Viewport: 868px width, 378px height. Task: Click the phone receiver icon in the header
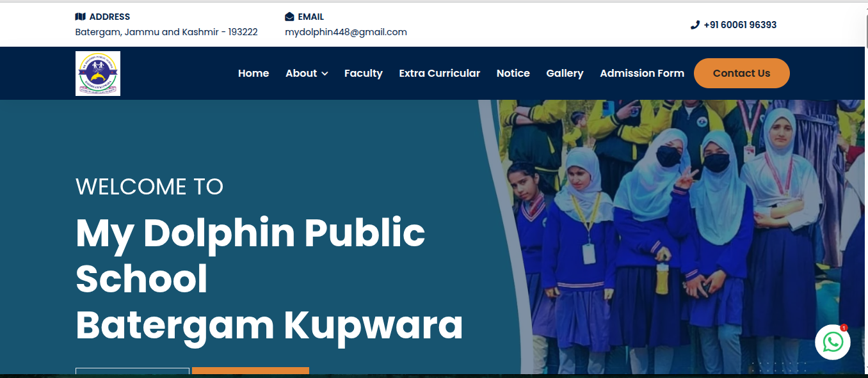694,25
